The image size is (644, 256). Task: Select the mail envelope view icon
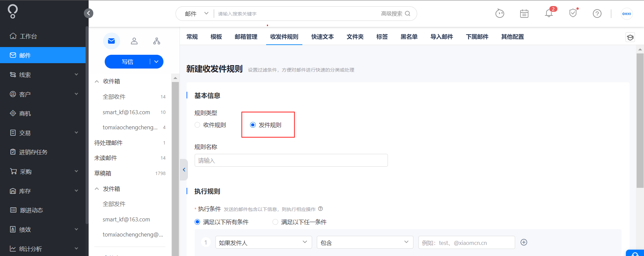[x=111, y=41]
